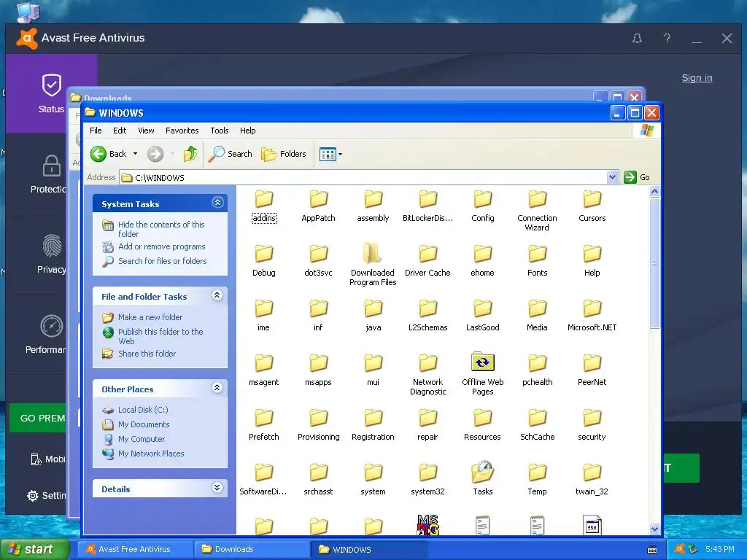Viewport: 747px width, 560px height.
Task: Open the Help menu
Action: [248, 131]
